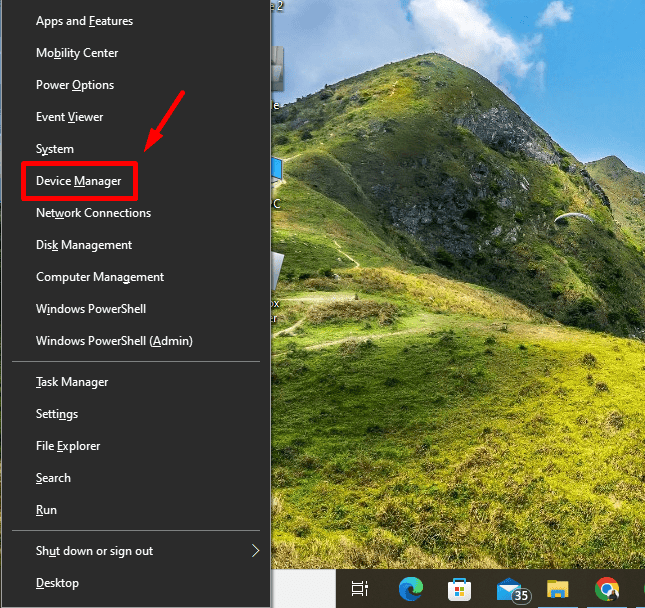The height and width of the screenshot is (608, 645).
Task: Launch Microsoft Edge from taskbar
Action: click(x=411, y=589)
